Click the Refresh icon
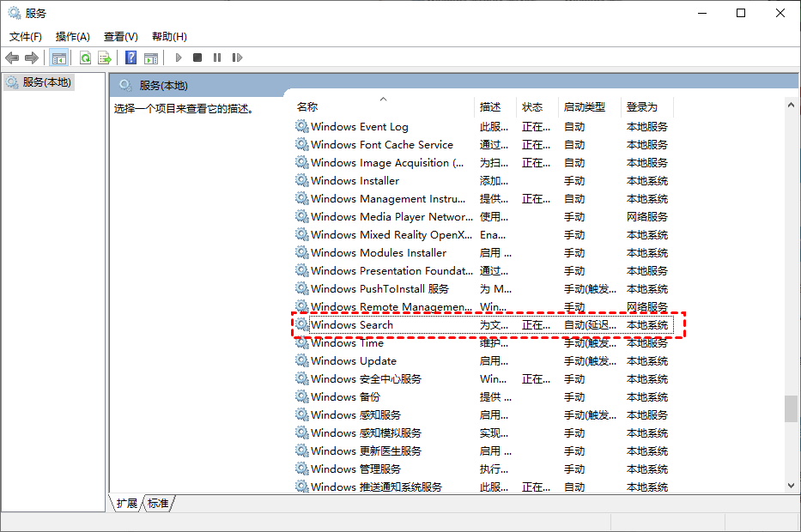 pyautogui.click(x=85, y=57)
